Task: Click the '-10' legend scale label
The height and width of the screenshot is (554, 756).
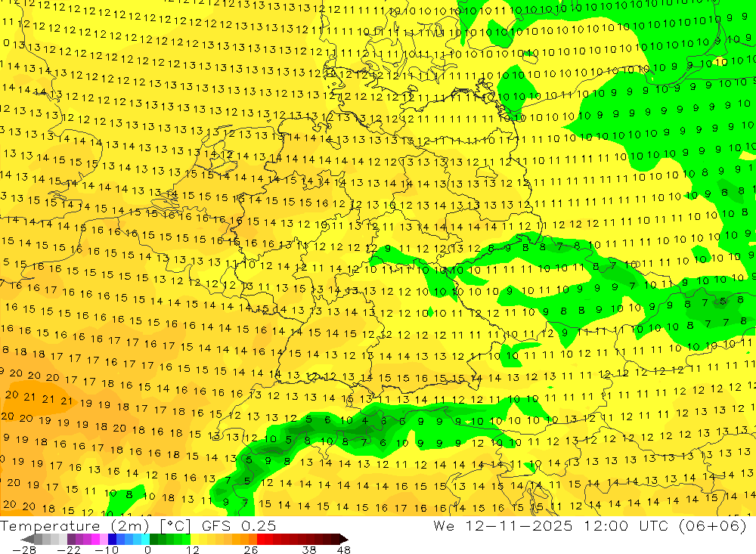Action: click(x=107, y=550)
